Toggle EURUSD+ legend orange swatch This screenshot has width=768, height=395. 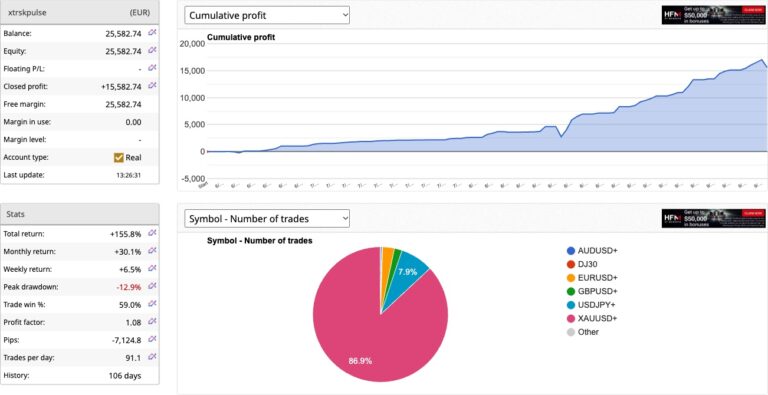pyautogui.click(x=571, y=278)
